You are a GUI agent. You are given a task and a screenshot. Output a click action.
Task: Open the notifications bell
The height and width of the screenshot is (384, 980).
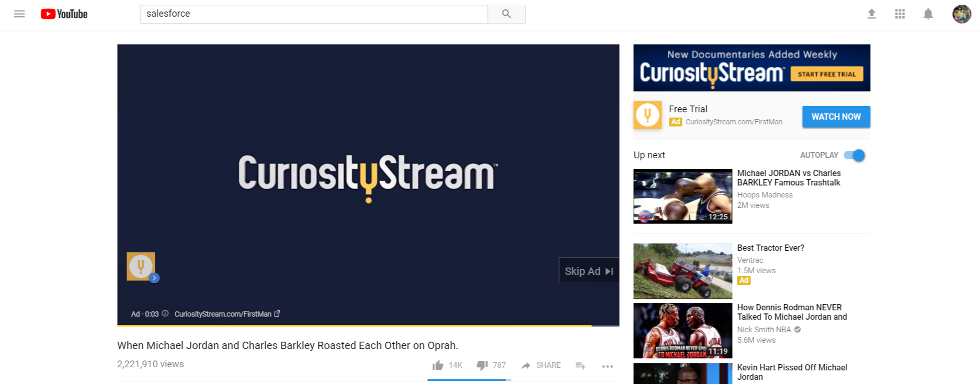click(928, 14)
